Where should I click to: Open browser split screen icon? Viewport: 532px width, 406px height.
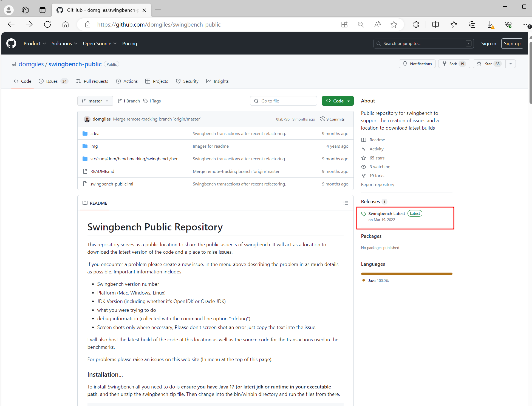(x=435, y=25)
